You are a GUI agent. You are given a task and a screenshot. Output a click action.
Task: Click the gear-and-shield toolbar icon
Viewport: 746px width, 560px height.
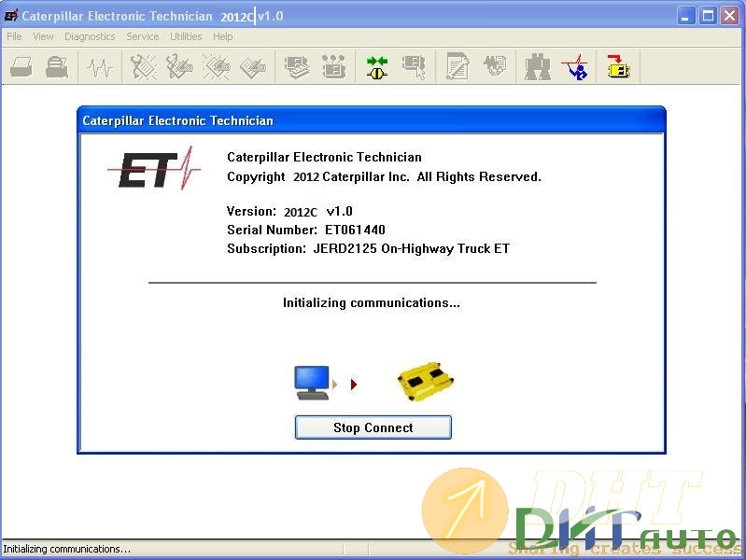pos(495,66)
